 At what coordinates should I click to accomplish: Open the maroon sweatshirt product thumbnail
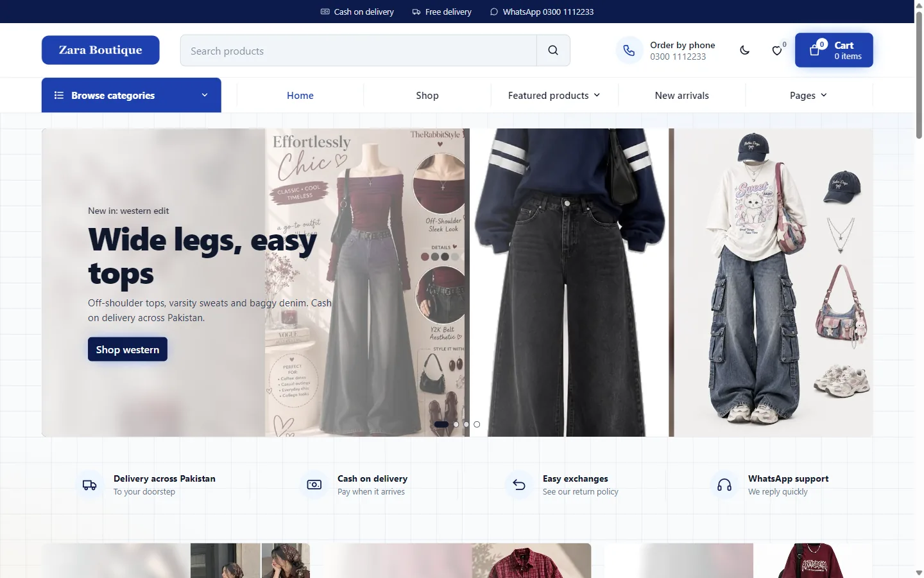tap(812, 561)
